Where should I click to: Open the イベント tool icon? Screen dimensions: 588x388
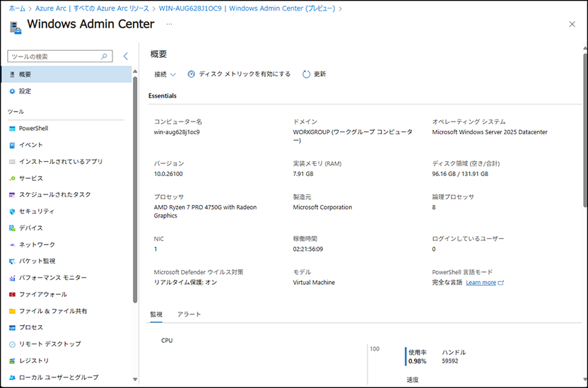13,145
